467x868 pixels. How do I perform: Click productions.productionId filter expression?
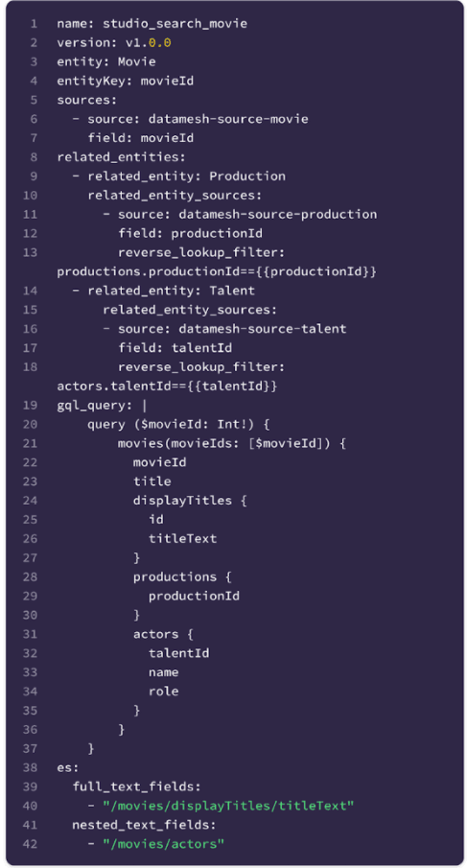pos(217,271)
